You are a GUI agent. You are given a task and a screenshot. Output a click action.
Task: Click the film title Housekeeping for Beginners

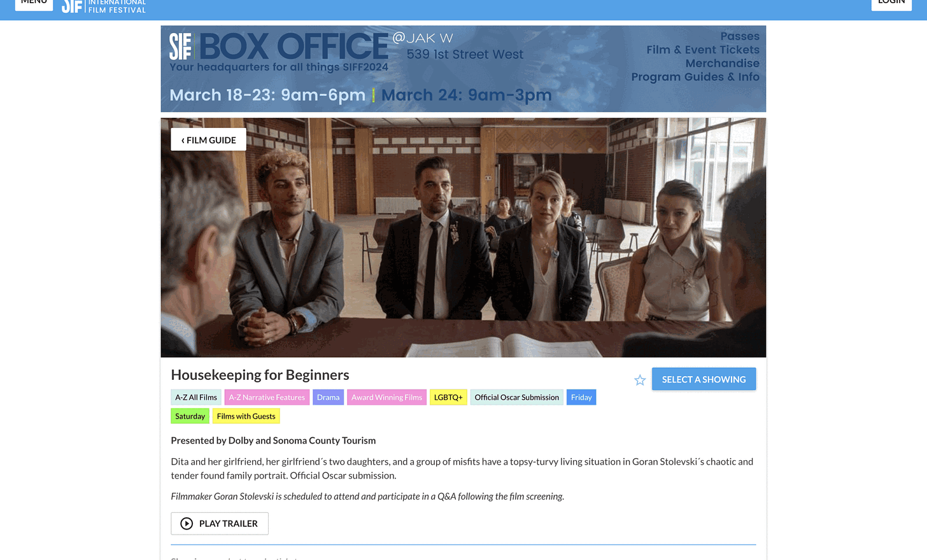[x=260, y=375]
